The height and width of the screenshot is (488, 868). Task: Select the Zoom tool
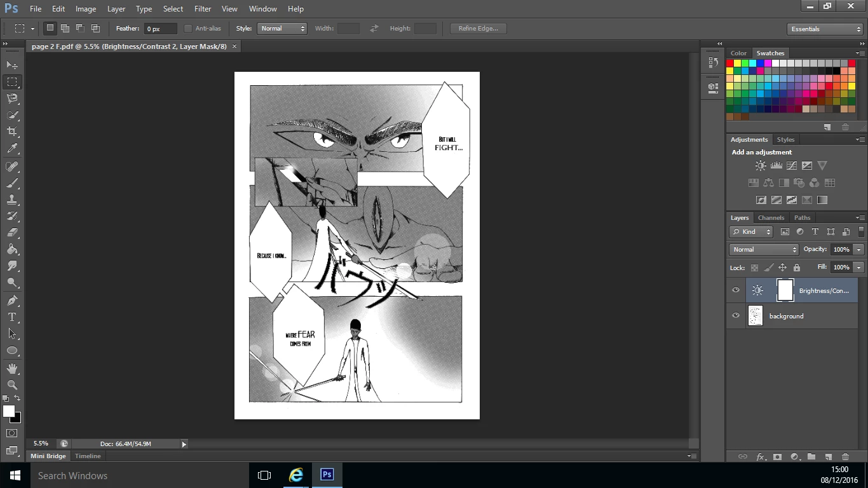point(12,385)
